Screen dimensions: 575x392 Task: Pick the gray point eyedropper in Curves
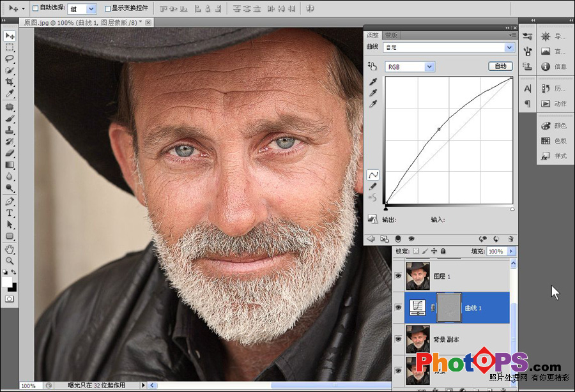pyautogui.click(x=373, y=93)
